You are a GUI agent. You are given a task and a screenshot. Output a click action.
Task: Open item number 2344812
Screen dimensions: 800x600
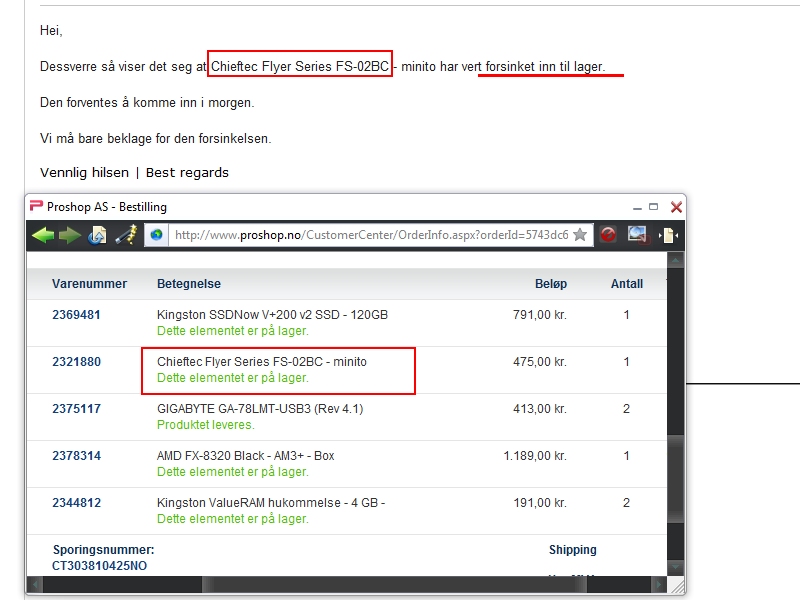77,503
